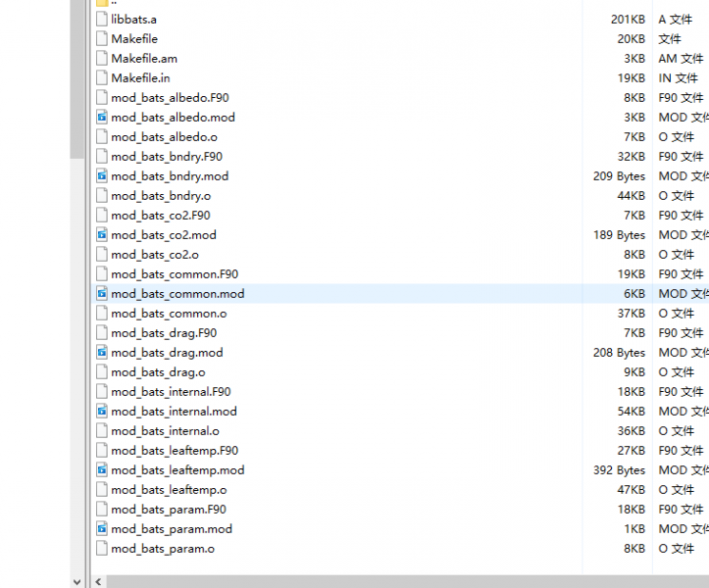
Task: Select the mod_bats_leaftemp.o object file
Action: pos(169,490)
